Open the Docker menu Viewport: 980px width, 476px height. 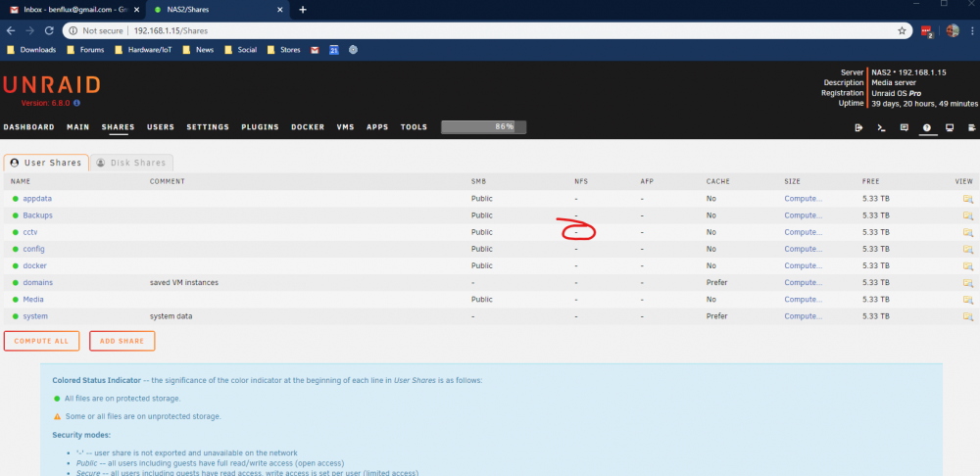pyautogui.click(x=308, y=127)
